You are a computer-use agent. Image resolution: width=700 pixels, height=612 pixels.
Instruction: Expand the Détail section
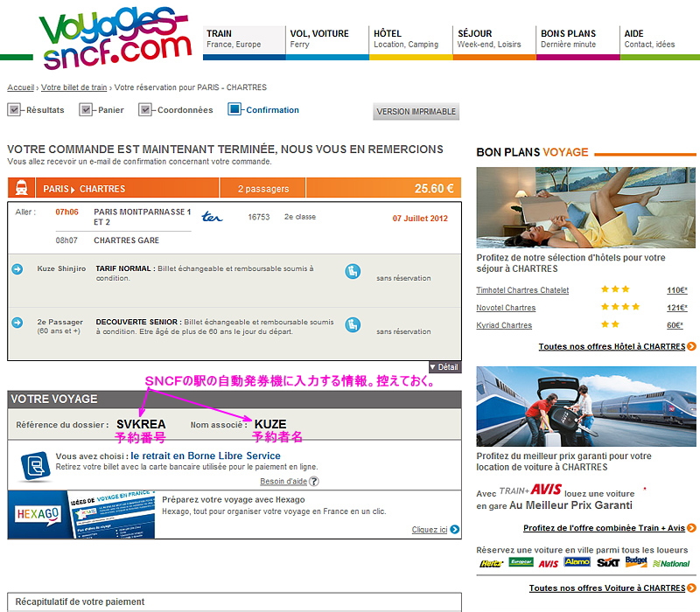[x=444, y=367]
